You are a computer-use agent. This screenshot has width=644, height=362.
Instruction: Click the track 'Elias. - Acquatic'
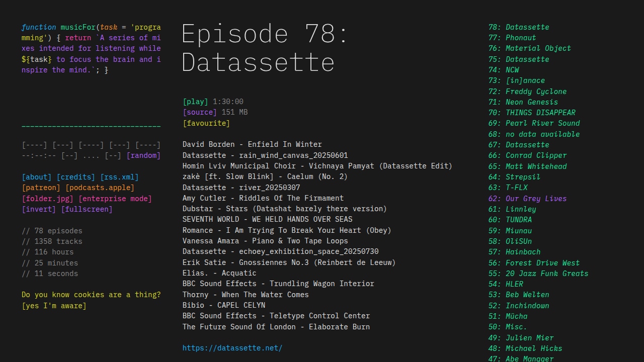click(x=219, y=273)
